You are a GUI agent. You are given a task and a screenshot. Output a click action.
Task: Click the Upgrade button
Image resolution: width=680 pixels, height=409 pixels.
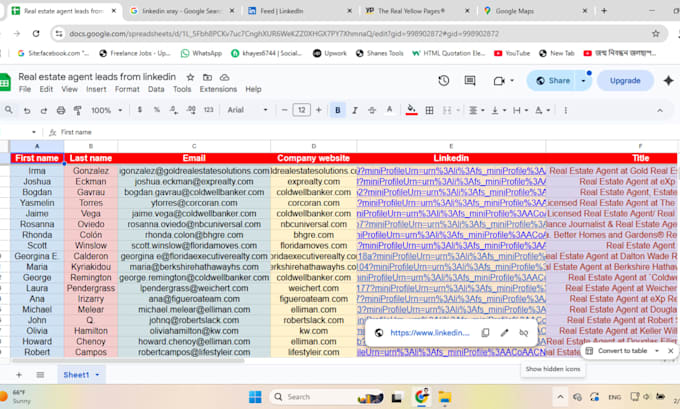pyautogui.click(x=625, y=81)
